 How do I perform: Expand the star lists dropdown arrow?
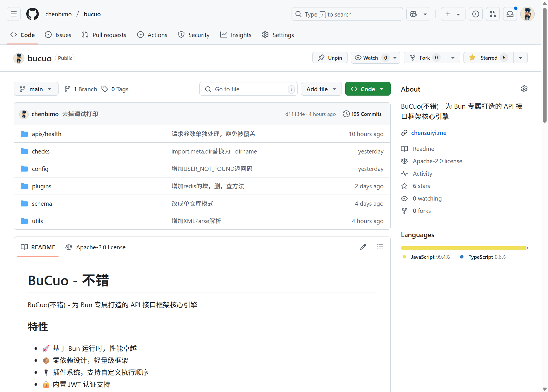click(521, 58)
